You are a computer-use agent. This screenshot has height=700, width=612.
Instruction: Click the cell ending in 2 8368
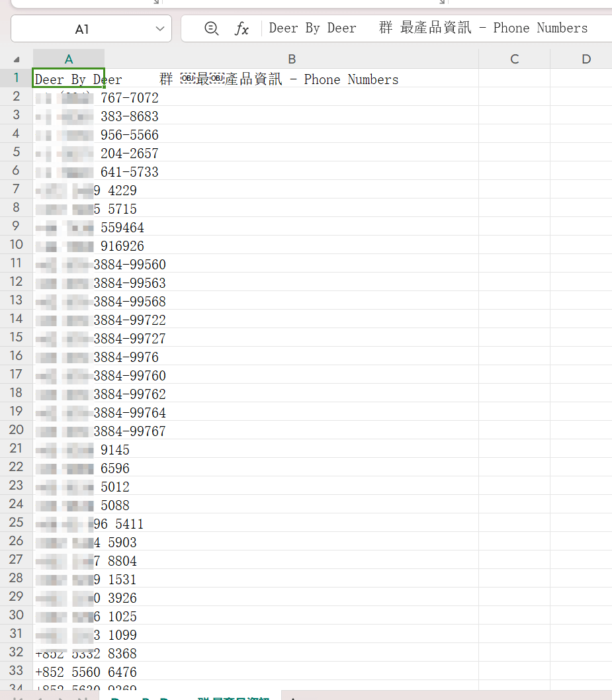69,652
